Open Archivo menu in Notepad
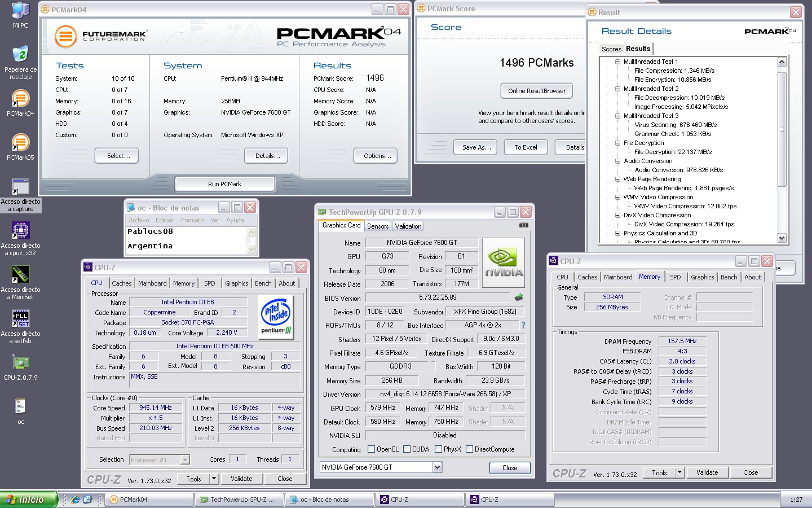 [x=139, y=220]
